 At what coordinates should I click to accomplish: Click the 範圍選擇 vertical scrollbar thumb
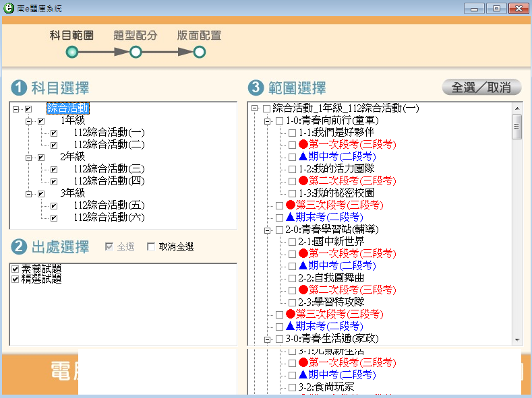coord(517,126)
